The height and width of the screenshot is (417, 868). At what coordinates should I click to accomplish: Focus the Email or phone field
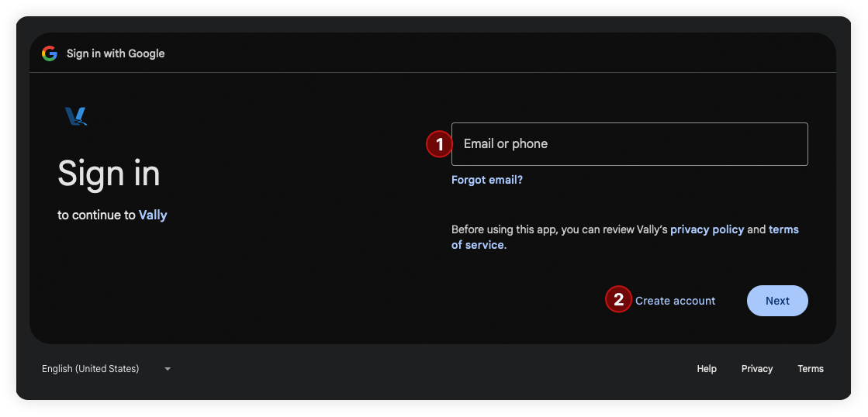click(629, 144)
